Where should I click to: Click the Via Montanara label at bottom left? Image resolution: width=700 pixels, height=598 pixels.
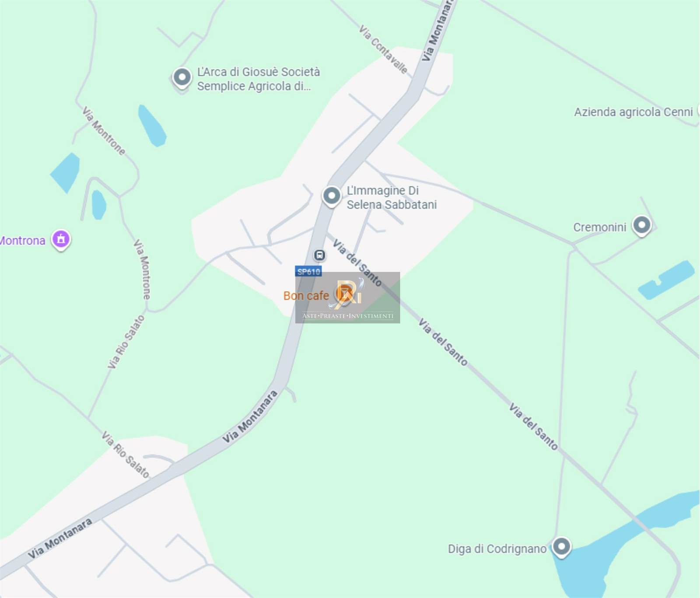(x=60, y=539)
